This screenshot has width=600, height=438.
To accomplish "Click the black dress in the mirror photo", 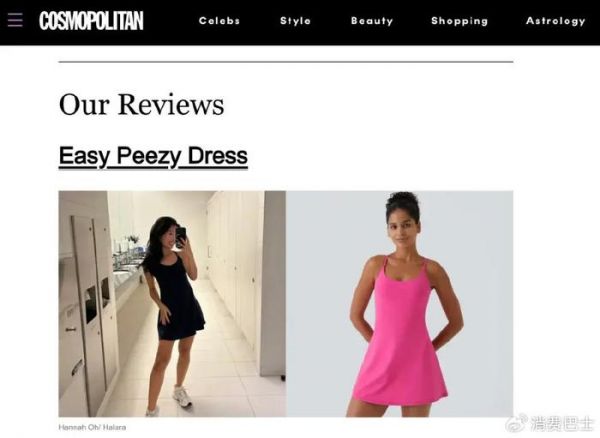I will (x=176, y=300).
